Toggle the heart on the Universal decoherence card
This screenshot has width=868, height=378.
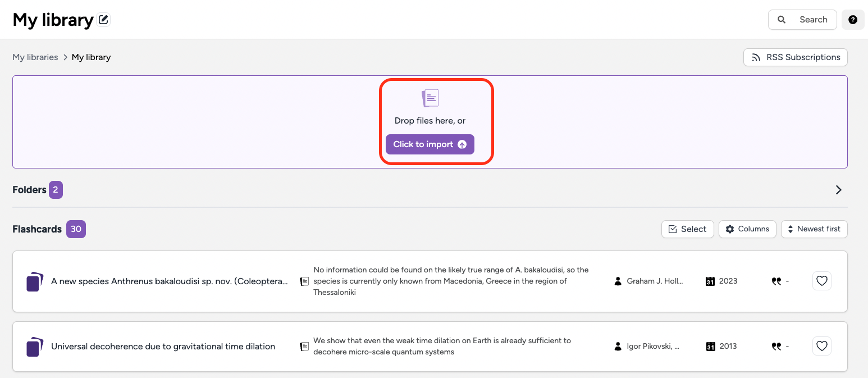click(x=821, y=346)
